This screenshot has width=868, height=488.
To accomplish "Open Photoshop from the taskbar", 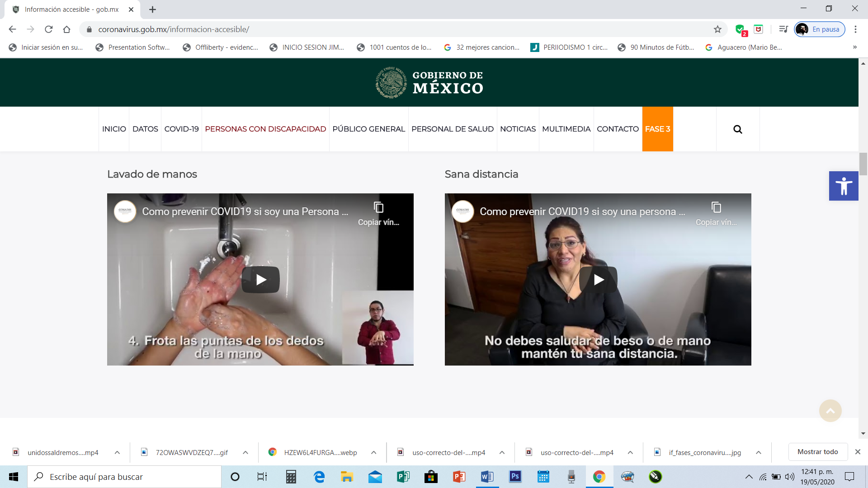I will coord(515,477).
